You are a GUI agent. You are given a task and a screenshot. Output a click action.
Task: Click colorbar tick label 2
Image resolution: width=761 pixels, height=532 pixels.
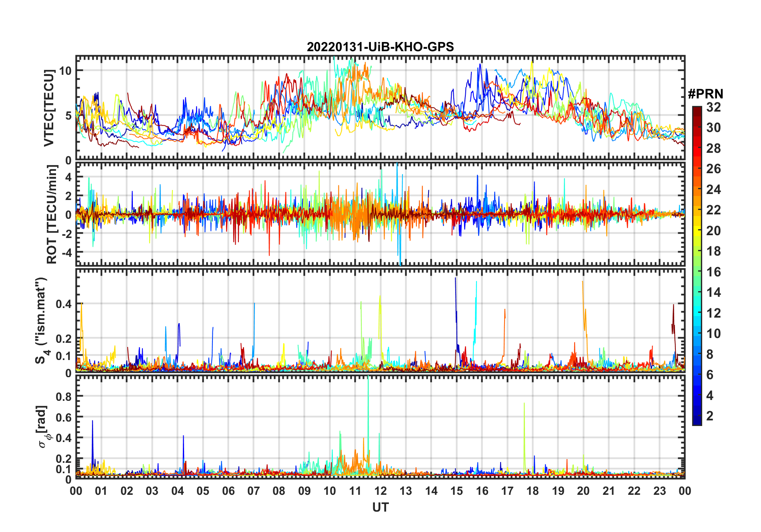[710, 416]
